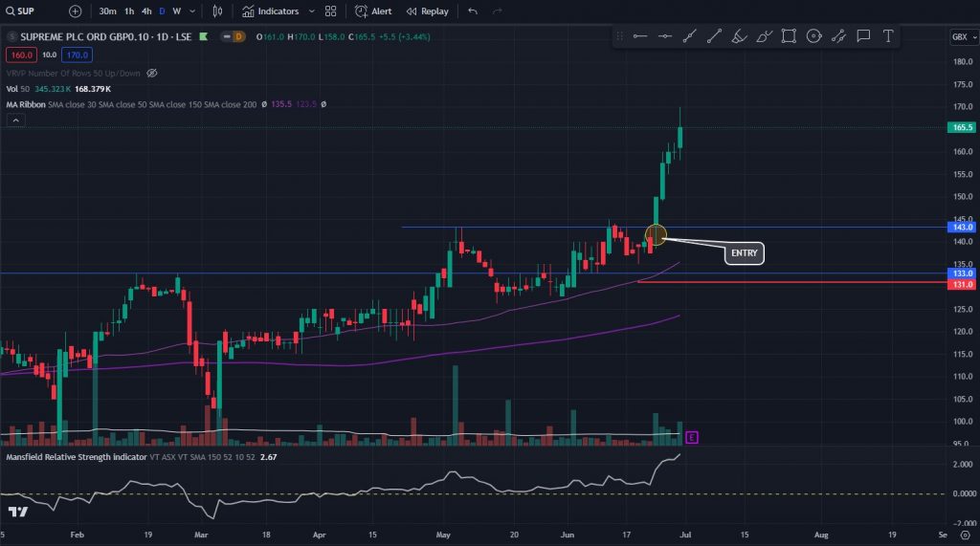Viewport: 980px width, 546px height.
Task: Select the highlighter drawing tool
Action: 739,36
